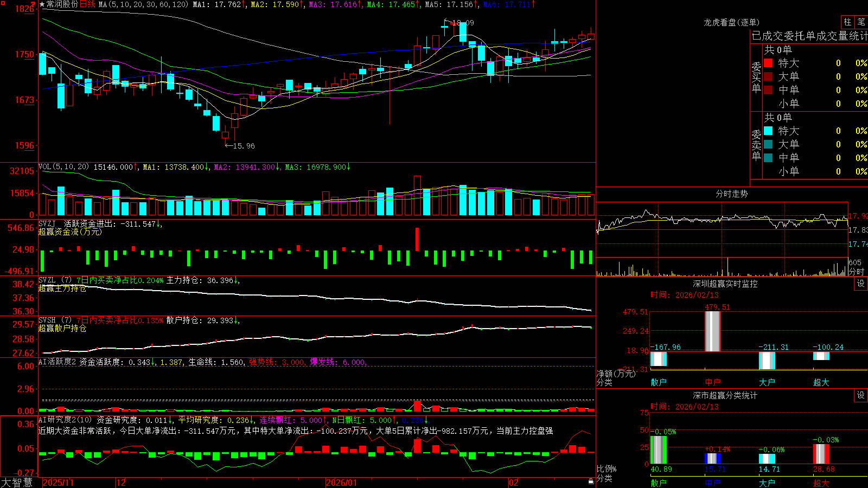Select the cyan 特大 sell-order swatch
The height and width of the screenshot is (488, 868).
tap(768, 131)
